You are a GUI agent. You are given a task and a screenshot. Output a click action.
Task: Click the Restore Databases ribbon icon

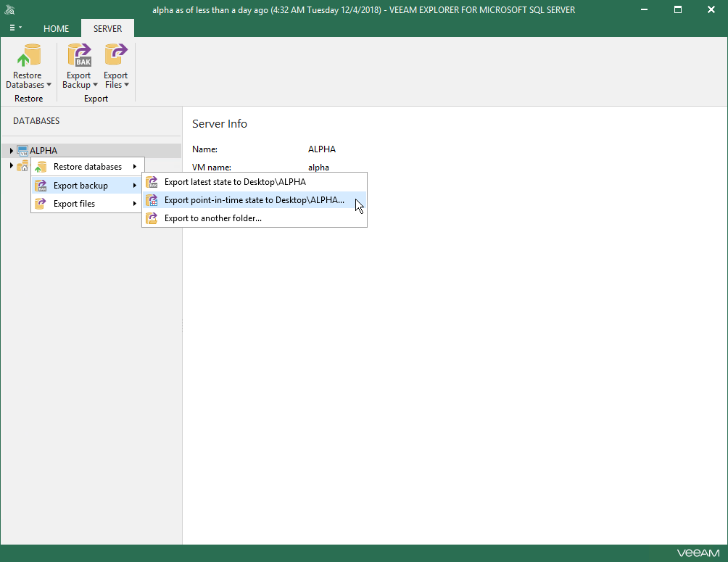coord(29,55)
